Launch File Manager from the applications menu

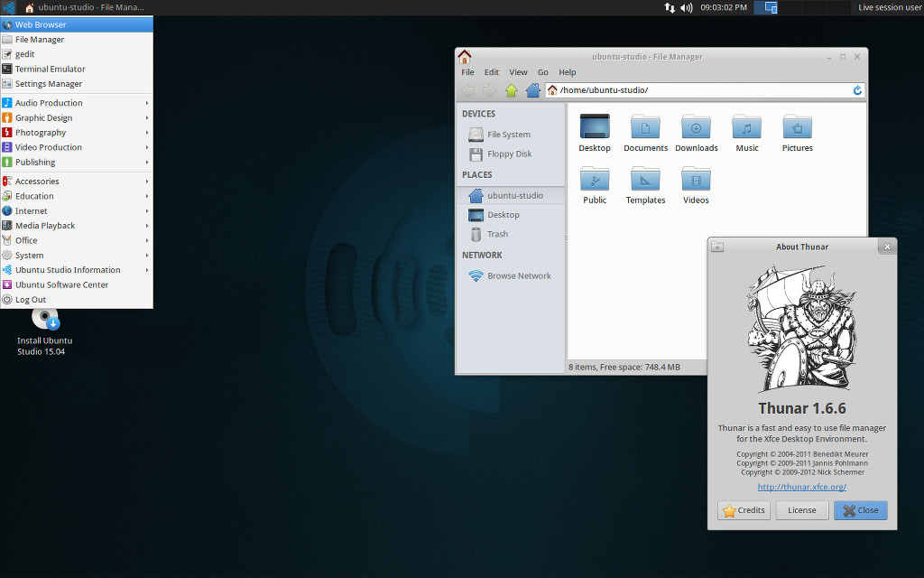tap(77, 40)
